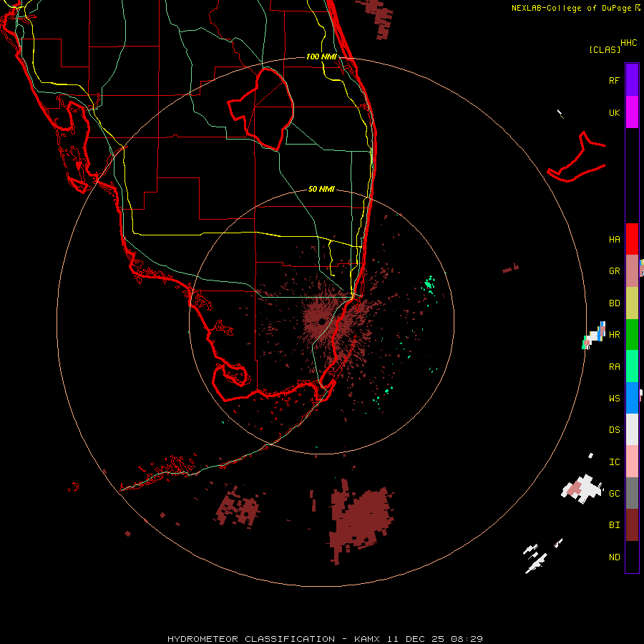644x644 pixels.
Task: Click the 50 NMI range ring label
Action: click(321, 190)
